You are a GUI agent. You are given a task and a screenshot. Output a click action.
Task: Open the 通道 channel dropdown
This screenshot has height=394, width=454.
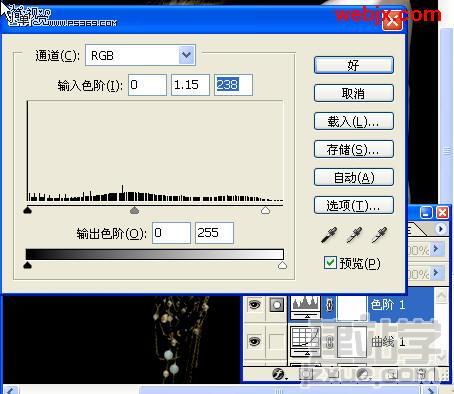[x=140, y=55]
